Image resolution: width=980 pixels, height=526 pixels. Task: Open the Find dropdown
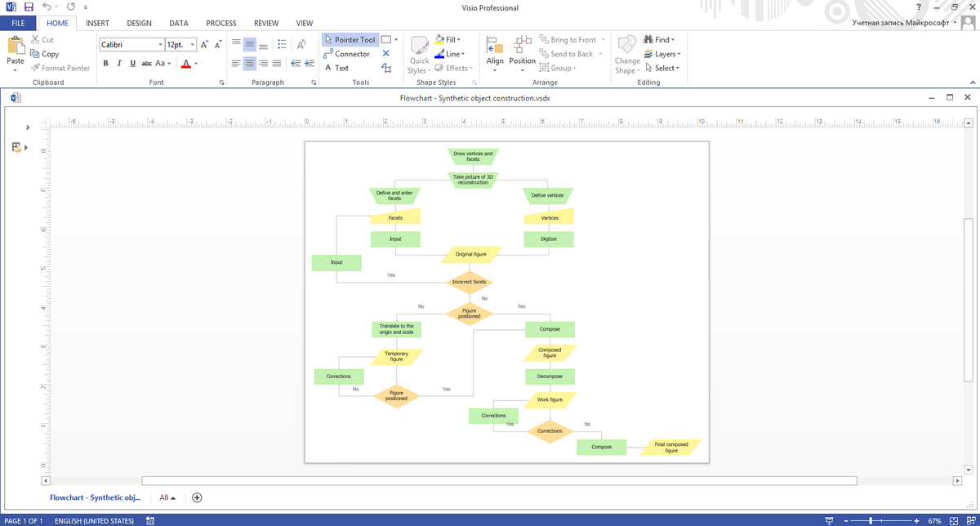coord(658,39)
